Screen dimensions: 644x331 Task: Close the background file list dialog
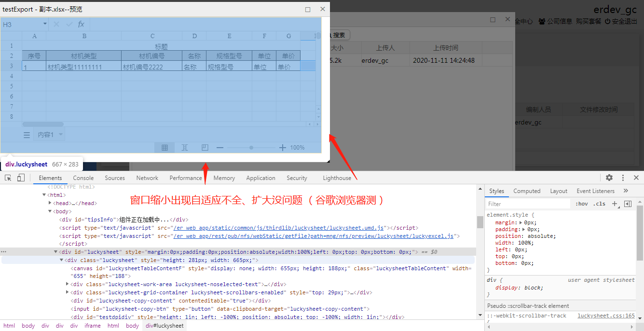point(507,20)
